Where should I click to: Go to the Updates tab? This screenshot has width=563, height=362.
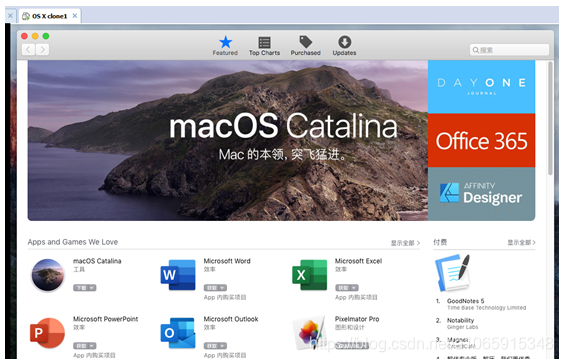pyautogui.click(x=344, y=46)
